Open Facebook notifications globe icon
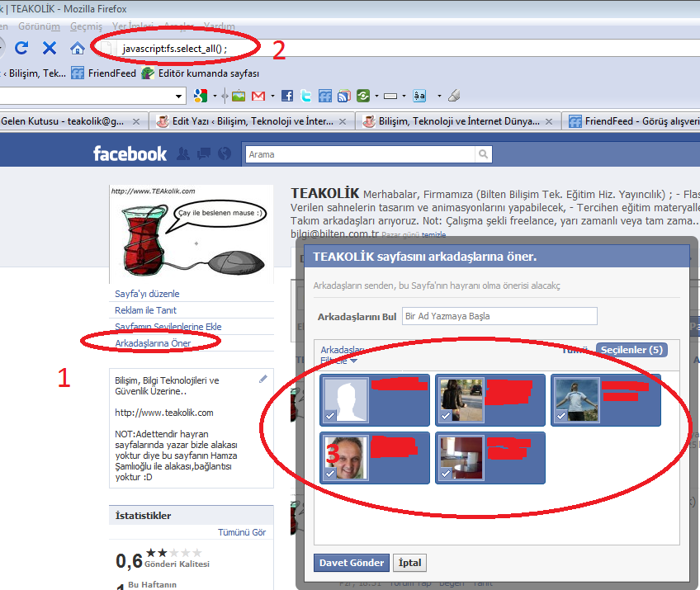Screen dimensions: 700x590 (225, 154)
